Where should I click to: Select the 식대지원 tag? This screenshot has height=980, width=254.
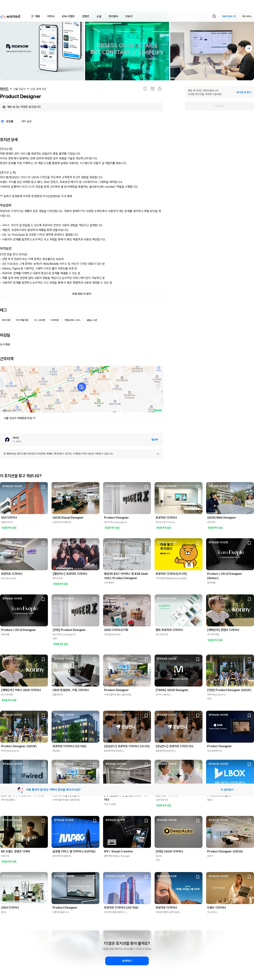[x=55, y=320]
